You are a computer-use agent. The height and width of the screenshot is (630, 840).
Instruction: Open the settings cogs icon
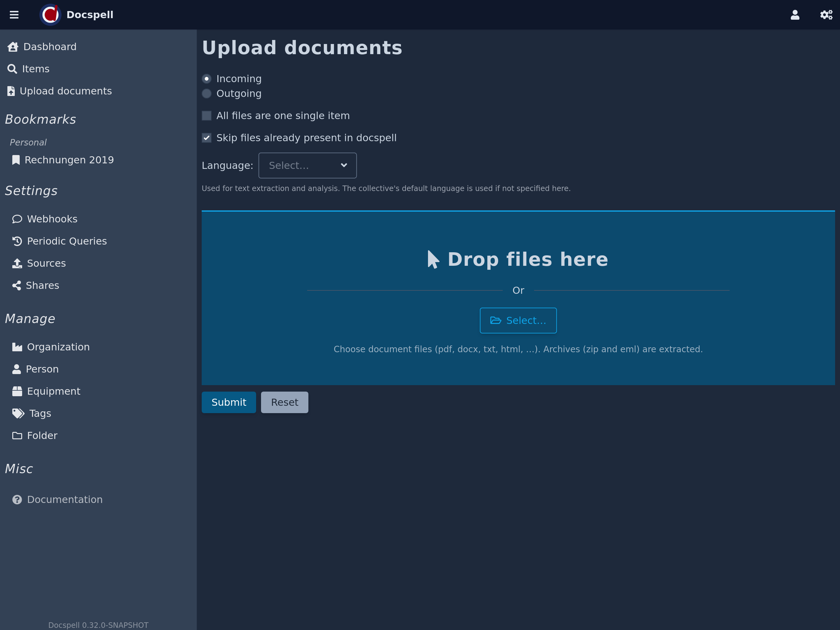pyautogui.click(x=826, y=15)
